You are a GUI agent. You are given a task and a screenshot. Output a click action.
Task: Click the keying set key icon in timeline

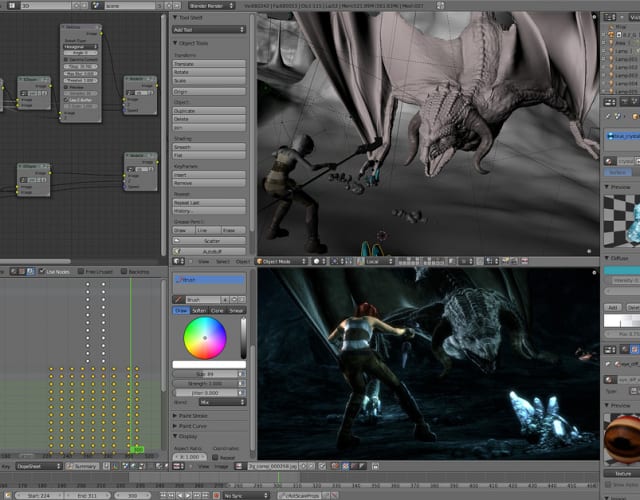282,496
